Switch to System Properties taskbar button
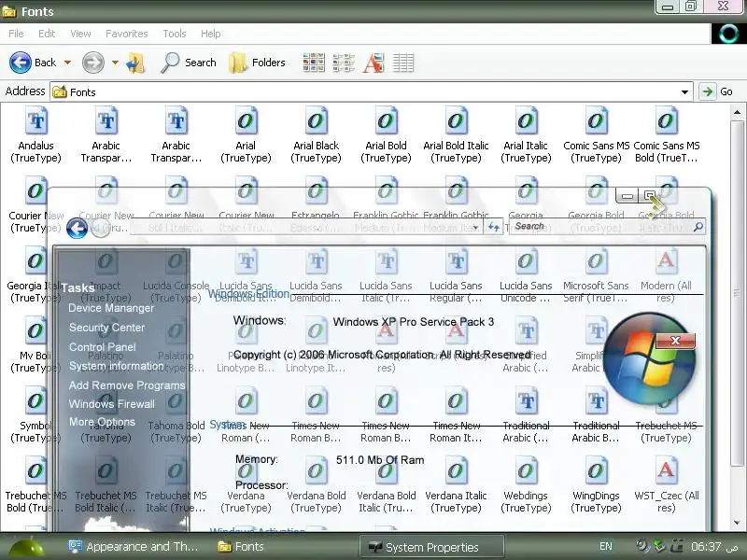 (x=431, y=547)
